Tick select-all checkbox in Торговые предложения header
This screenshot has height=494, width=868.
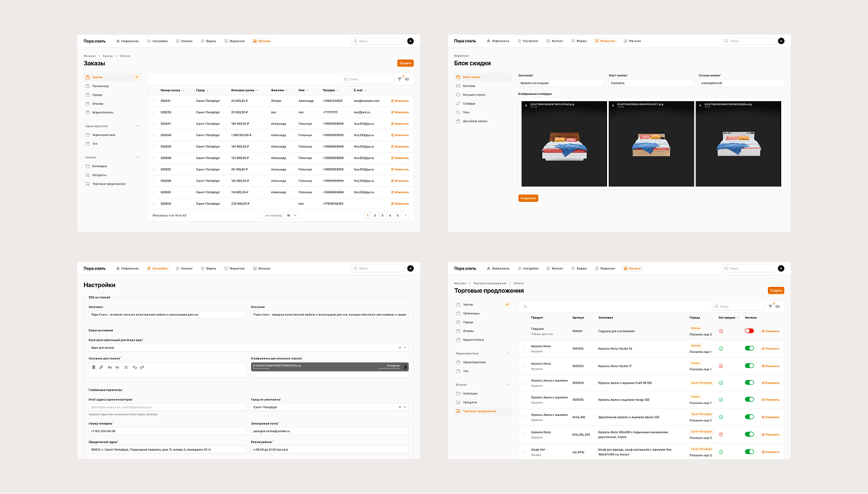click(525, 318)
